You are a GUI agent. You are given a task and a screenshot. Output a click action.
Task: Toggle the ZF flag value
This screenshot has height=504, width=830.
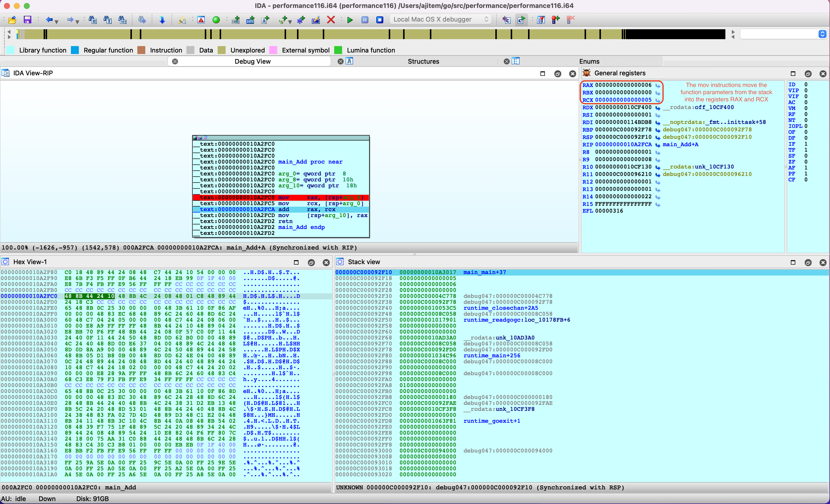click(806, 162)
